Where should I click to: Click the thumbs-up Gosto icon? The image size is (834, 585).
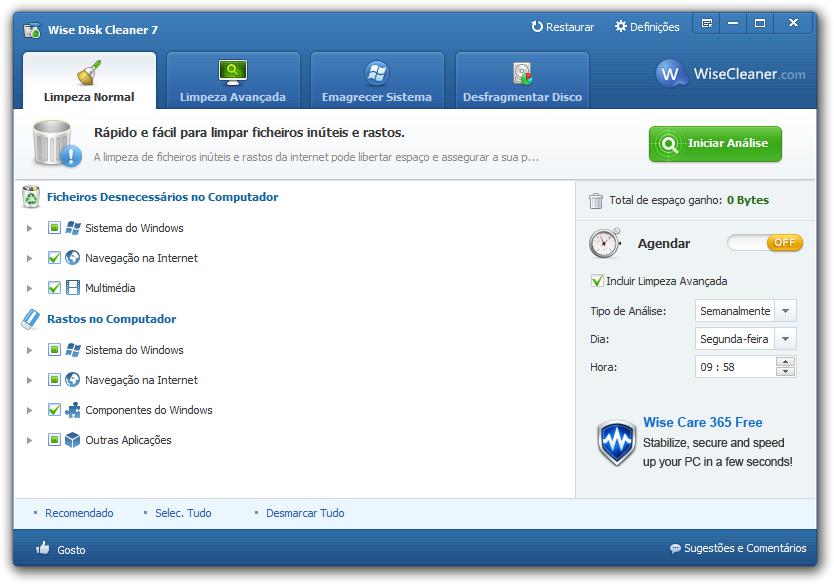coord(43,547)
